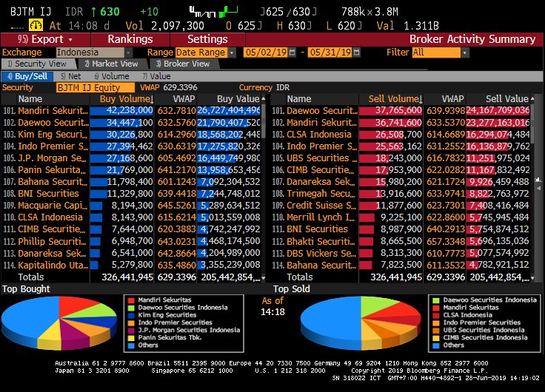This screenshot has height=392, width=545.
Task: Click the sell table vertical scrollbar
Action: [532, 188]
